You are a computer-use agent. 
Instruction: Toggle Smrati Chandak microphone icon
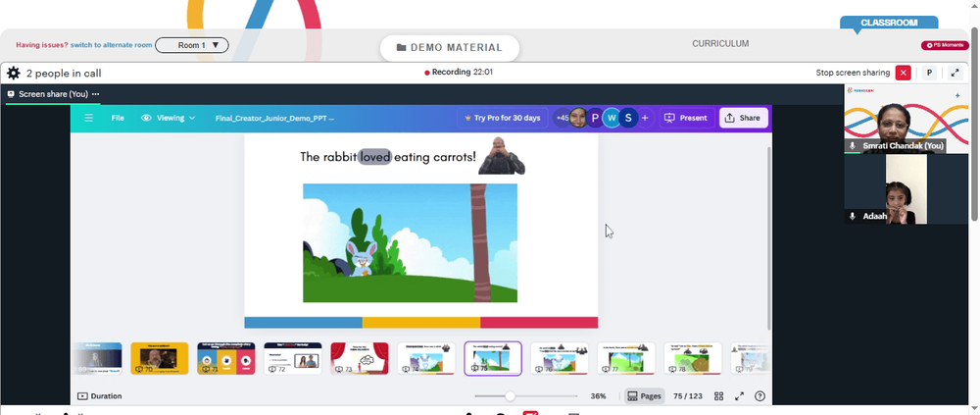tap(852, 146)
